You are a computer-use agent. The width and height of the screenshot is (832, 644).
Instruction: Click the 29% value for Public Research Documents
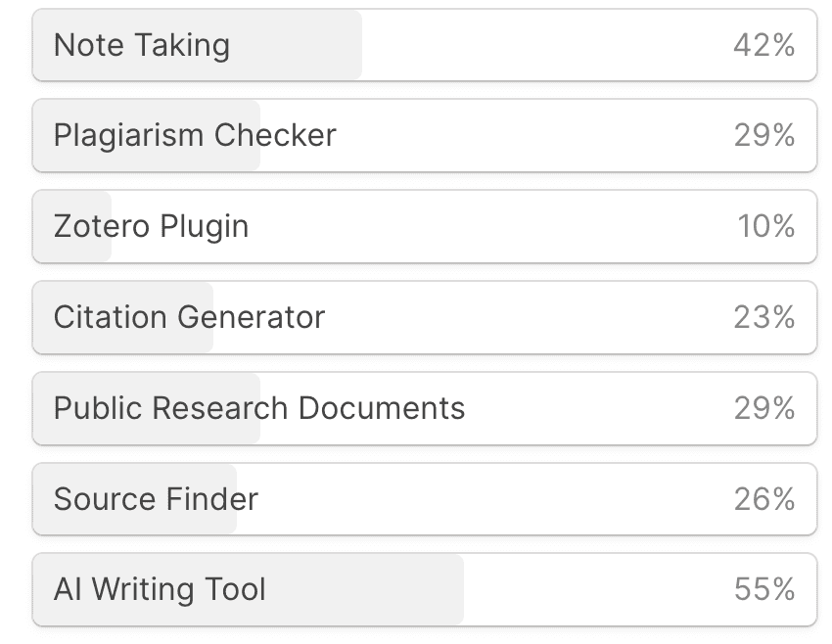[763, 408]
